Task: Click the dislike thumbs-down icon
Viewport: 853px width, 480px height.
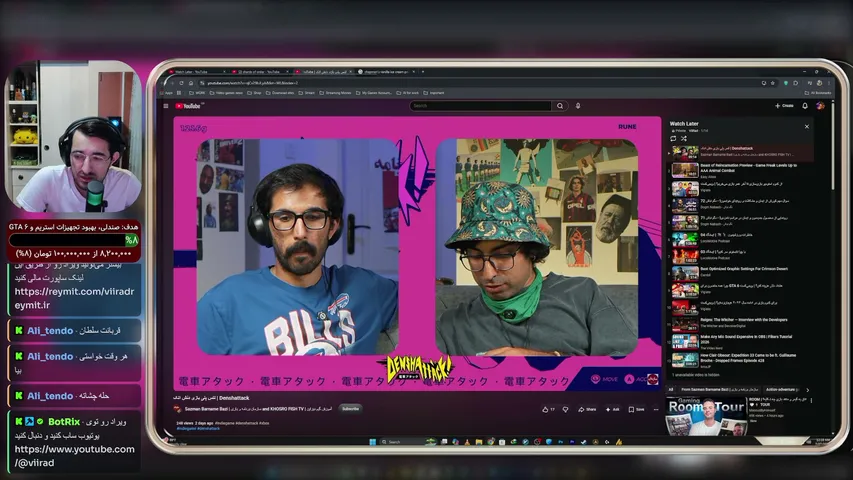Action: [x=565, y=409]
